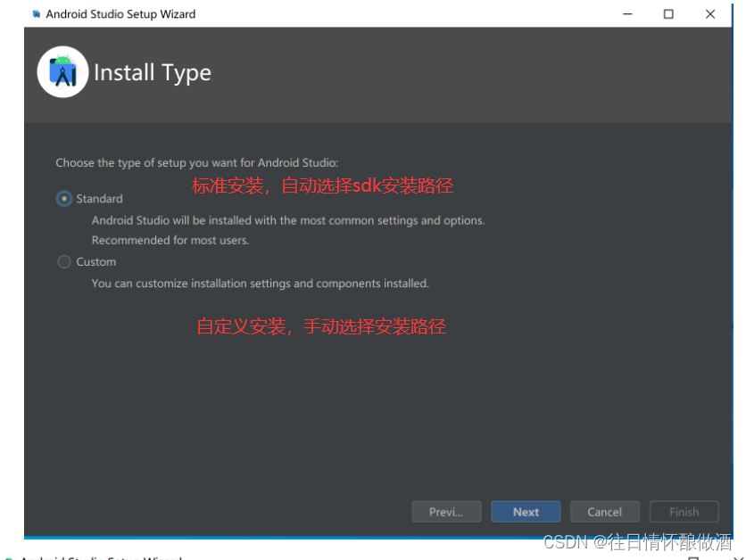Click 'Recommended for most users.' text

point(170,240)
